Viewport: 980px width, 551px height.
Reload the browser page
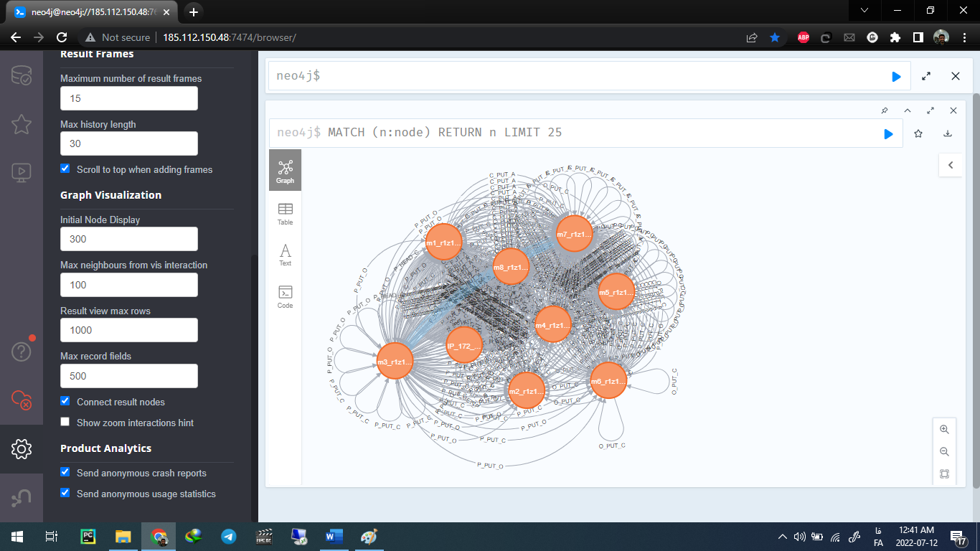click(x=62, y=37)
